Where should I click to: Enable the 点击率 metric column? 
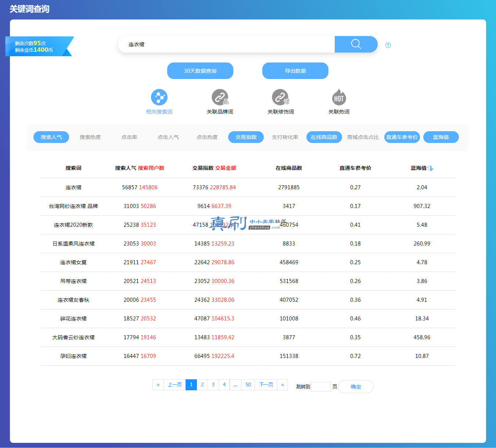tap(129, 137)
